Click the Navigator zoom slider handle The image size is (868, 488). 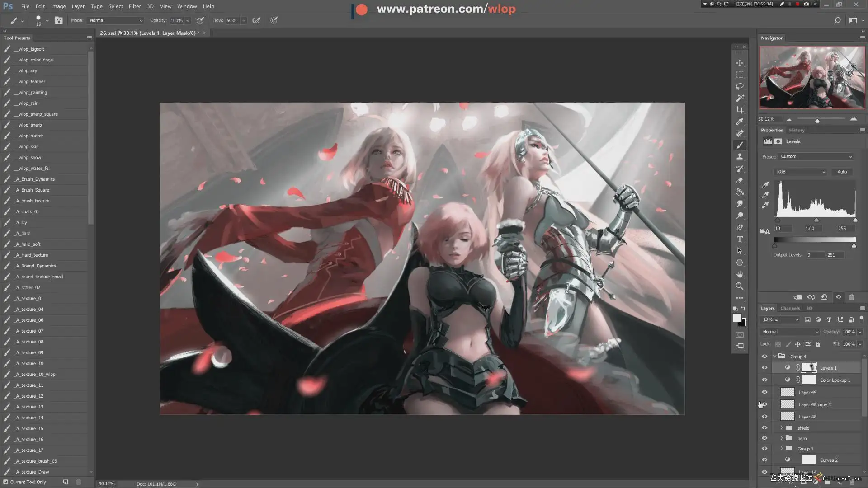(x=817, y=121)
